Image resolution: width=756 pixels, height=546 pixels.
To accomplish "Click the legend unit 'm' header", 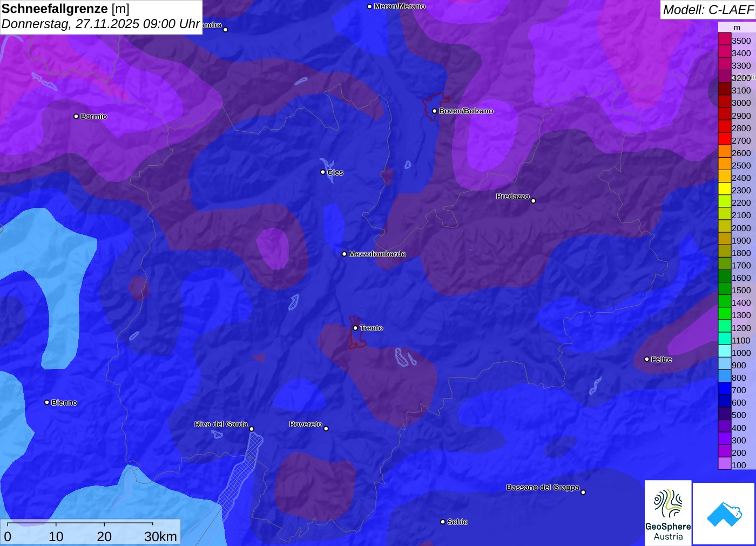I will (737, 28).
